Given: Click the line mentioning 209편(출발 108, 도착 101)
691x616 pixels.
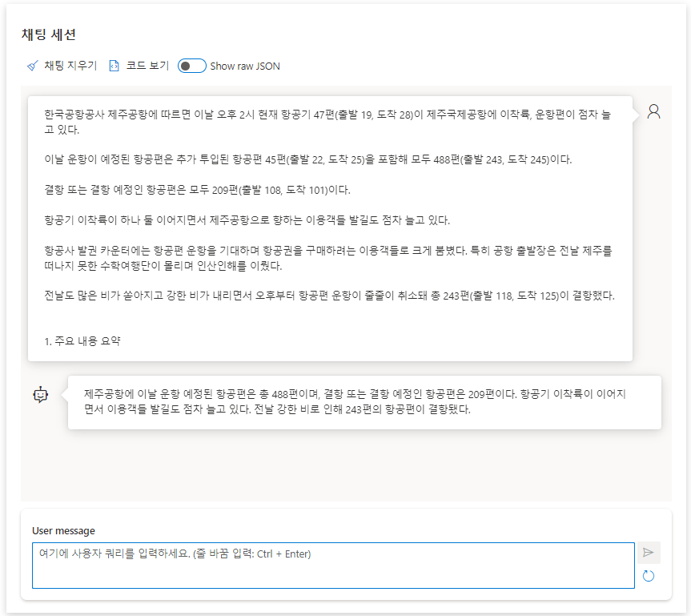Looking at the screenshot, I should click(198, 190).
